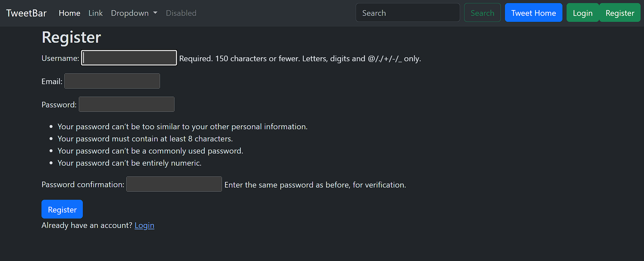Go to Home in the navbar
Image resolution: width=644 pixels, height=261 pixels.
(x=69, y=13)
